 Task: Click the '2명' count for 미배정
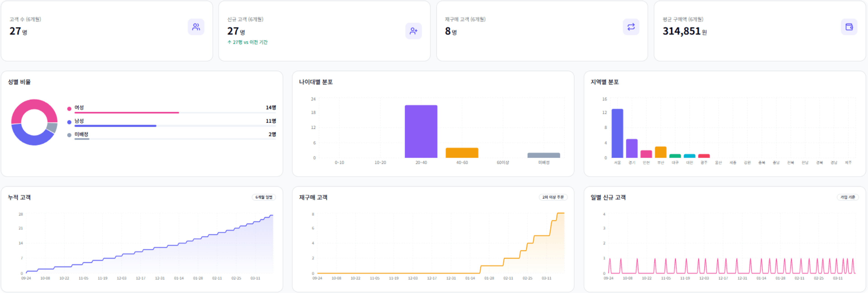click(272, 134)
